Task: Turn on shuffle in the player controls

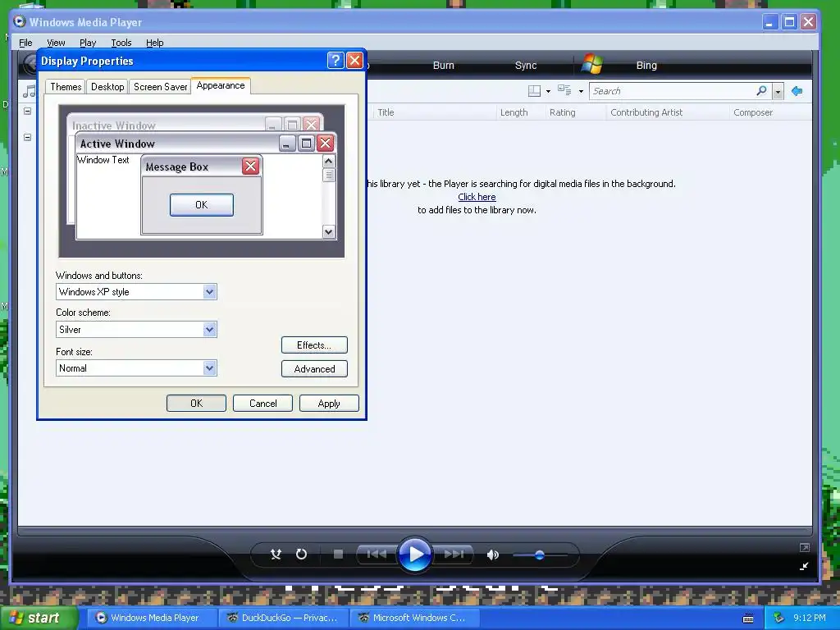Action: [x=276, y=555]
